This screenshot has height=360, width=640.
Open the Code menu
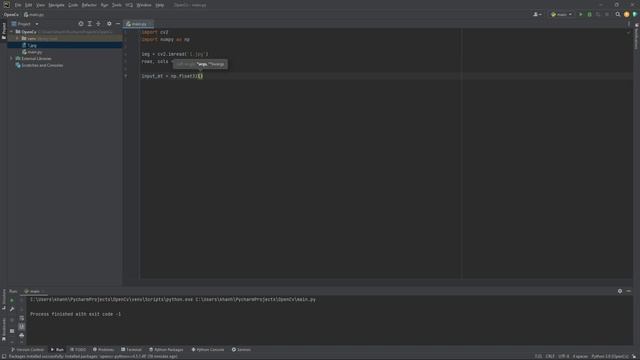[73, 5]
